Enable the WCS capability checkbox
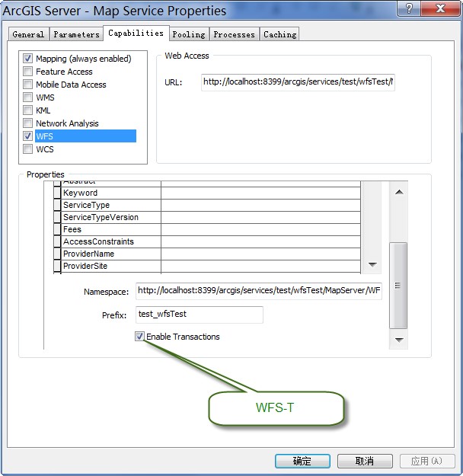463x476 pixels. tap(28, 149)
